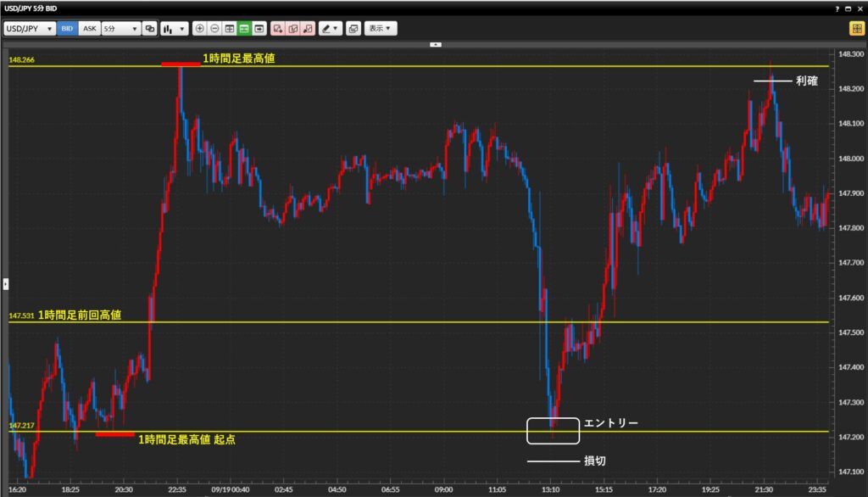Click the first pink drawing object icon
Screen dimensions: 868x497
coord(278,28)
